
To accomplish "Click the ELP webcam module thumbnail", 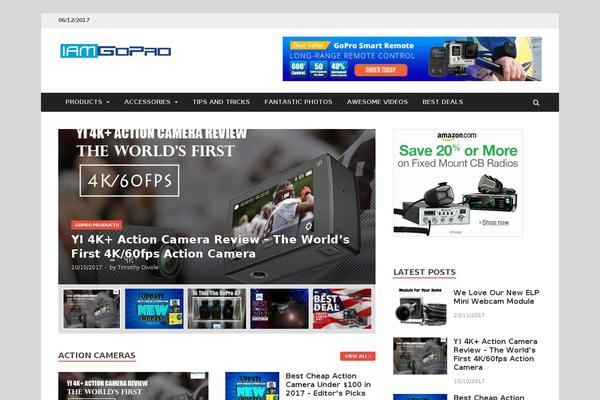I will coord(420,307).
